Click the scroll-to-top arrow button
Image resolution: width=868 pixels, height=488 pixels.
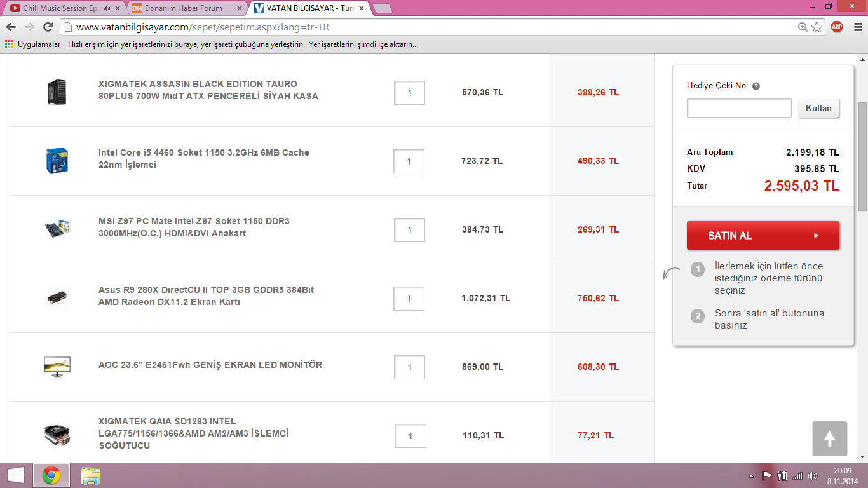829,438
